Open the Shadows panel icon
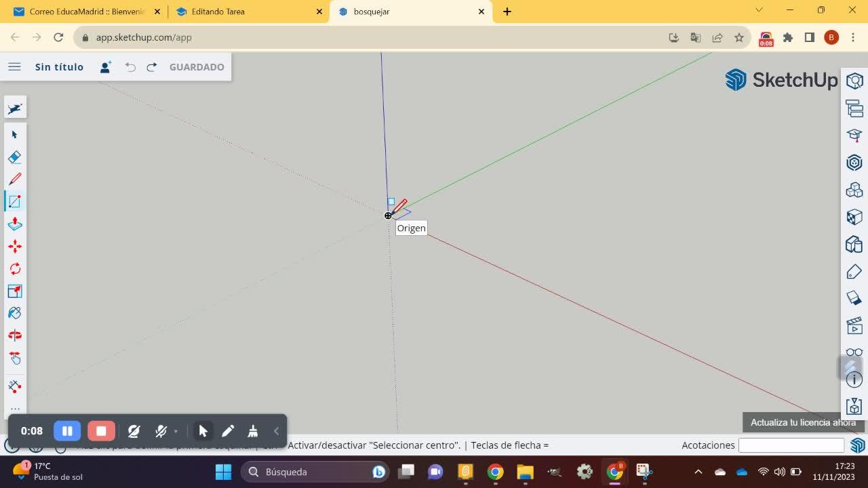This screenshot has width=868, height=488. (854, 298)
